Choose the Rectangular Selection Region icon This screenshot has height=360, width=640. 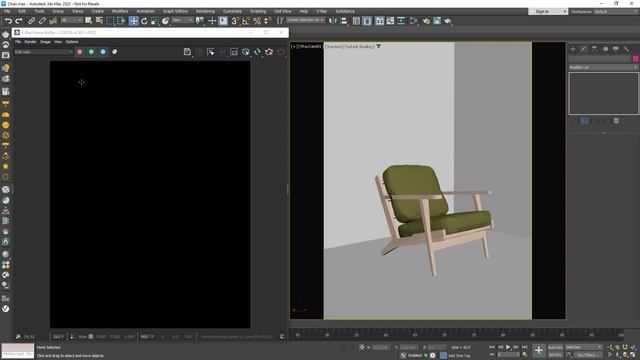pos(110,21)
